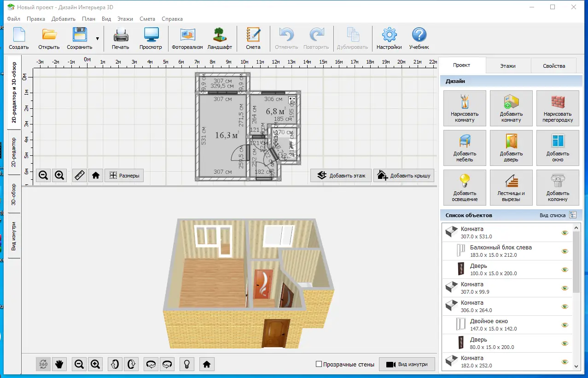Reset 3D view with home icon
The height and width of the screenshot is (378, 588).
pyautogui.click(x=207, y=364)
